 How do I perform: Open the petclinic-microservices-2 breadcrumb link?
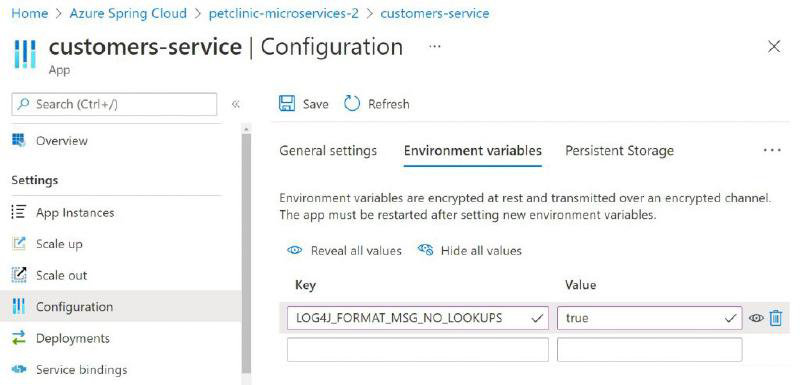tap(284, 13)
